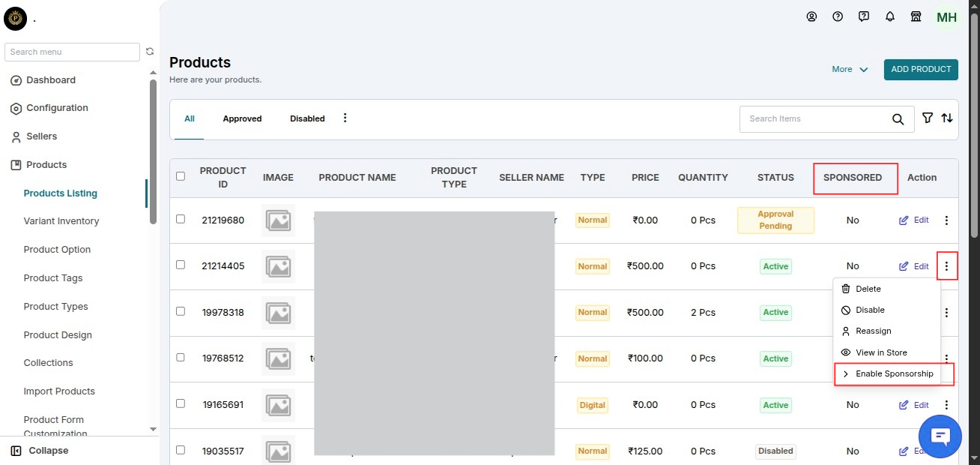Refresh the menu with reload icon
Image resolution: width=980 pixels, height=465 pixels.
[x=150, y=52]
